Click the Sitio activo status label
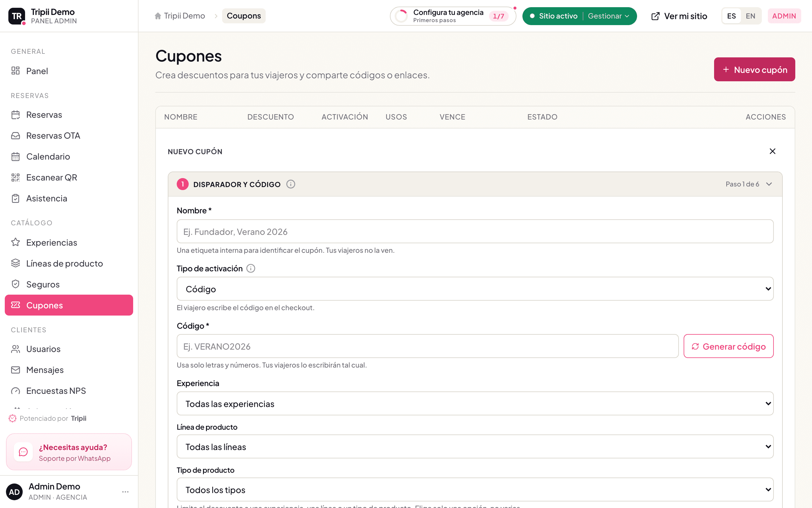The image size is (812, 508). point(558,16)
